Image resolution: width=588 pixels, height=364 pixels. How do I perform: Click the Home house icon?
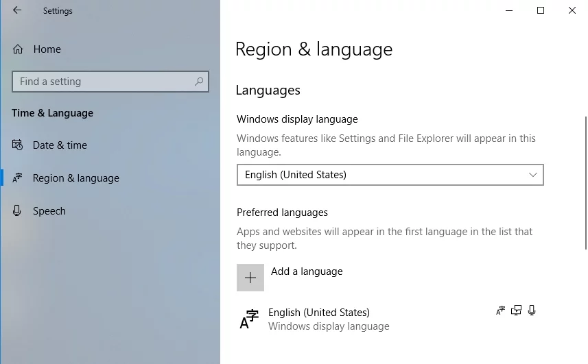(x=18, y=49)
